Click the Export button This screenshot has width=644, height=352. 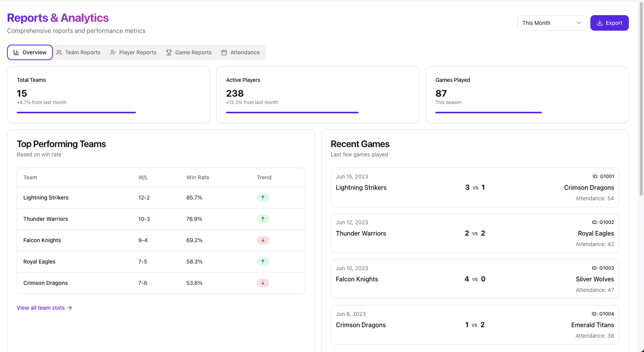tap(609, 23)
